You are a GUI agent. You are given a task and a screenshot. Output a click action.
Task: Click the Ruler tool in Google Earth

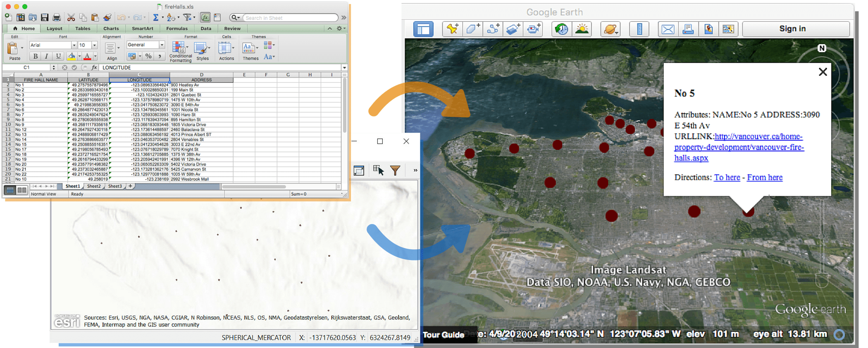pos(639,29)
